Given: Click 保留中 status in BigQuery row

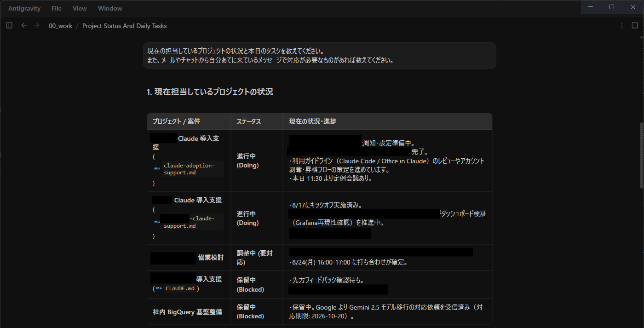Looking at the screenshot, I should pyautogui.click(x=250, y=311).
